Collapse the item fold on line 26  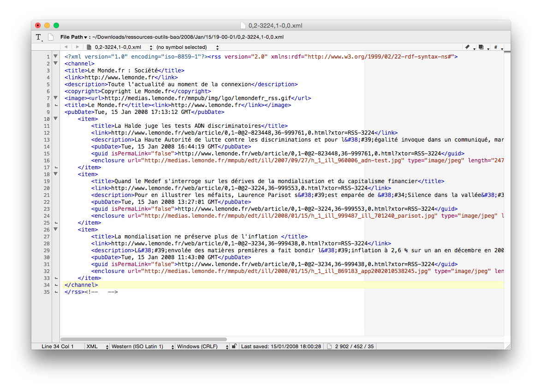coord(55,229)
